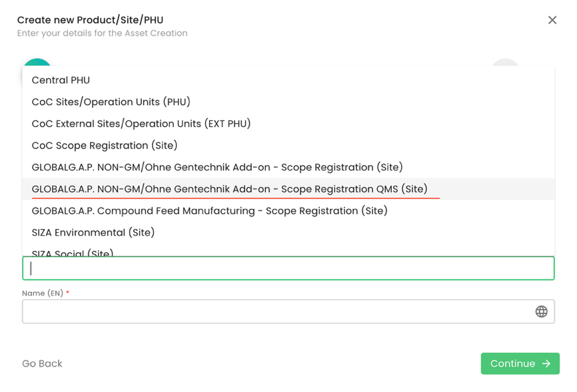Go Back to the previous step
This screenshot has height=392, width=577.
coord(42,363)
